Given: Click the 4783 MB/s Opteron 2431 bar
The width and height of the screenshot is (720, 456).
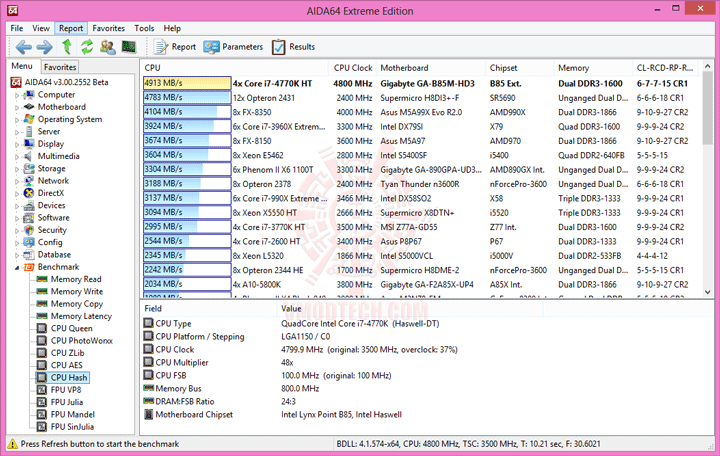Looking at the screenshot, I should pyautogui.click(x=187, y=98).
